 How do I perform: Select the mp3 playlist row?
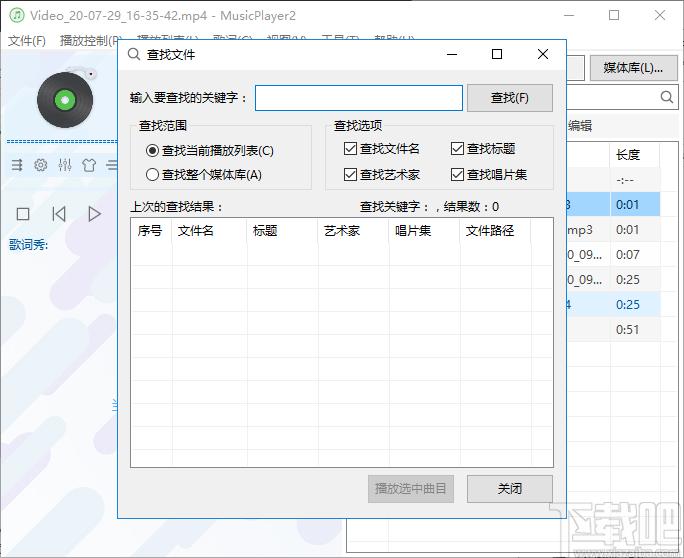613,229
